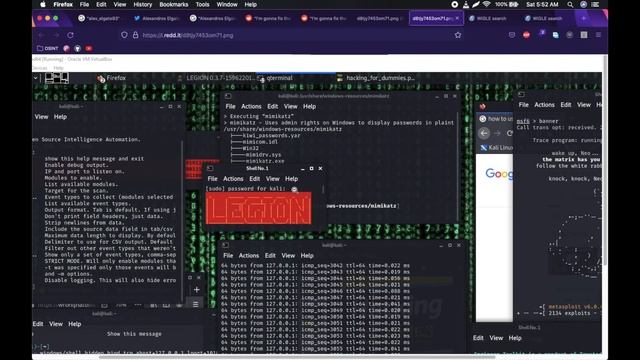Open File menu in mimikatz terminal
Screen dimensions: 640x360
point(230,106)
